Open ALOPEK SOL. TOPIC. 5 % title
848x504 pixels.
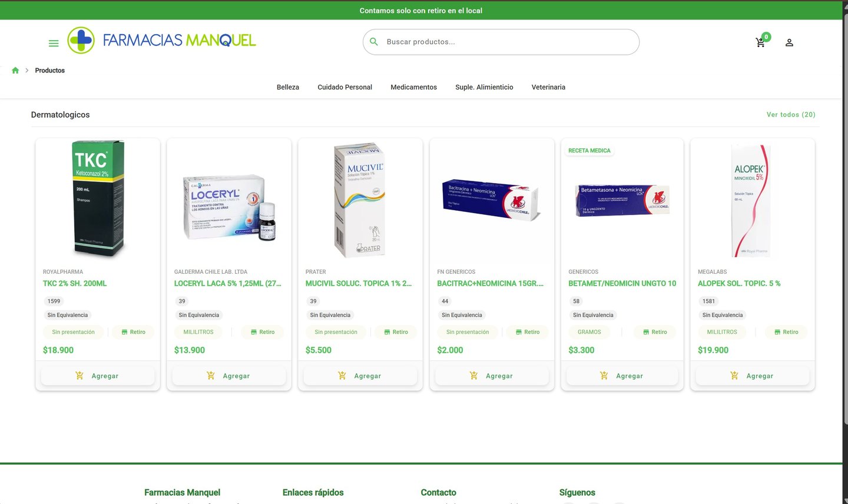[739, 284]
